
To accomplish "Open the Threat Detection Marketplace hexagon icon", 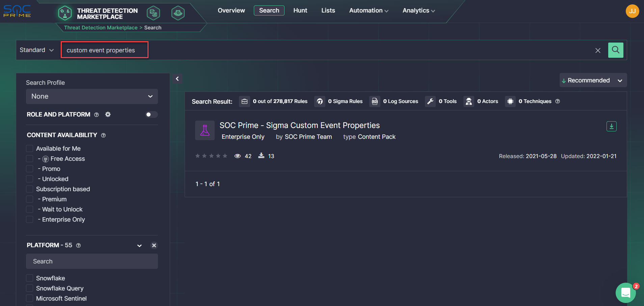I will (x=65, y=13).
